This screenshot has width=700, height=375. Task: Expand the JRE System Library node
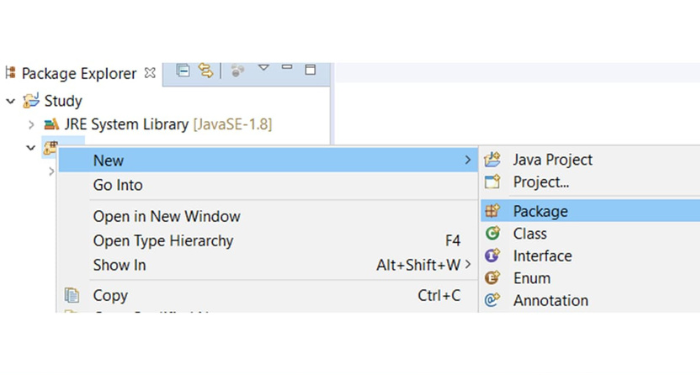pyautogui.click(x=31, y=125)
